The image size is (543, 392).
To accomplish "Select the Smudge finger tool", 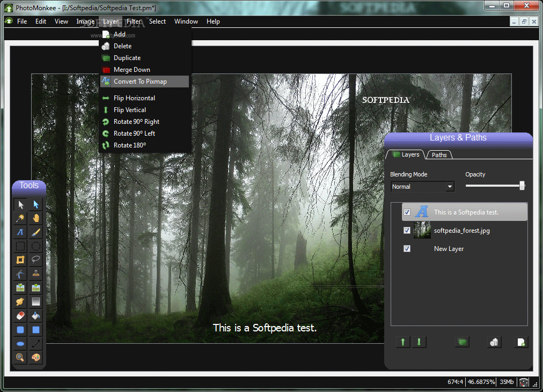I will coord(20,302).
